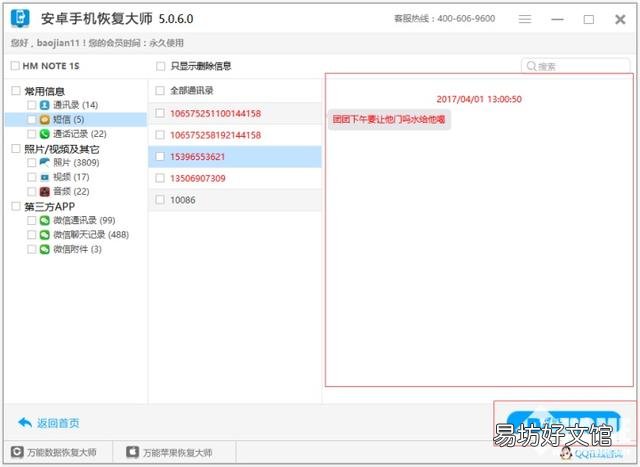The height and width of the screenshot is (467, 640).
Task: Click the 视频 video icon
Action: (44, 177)
